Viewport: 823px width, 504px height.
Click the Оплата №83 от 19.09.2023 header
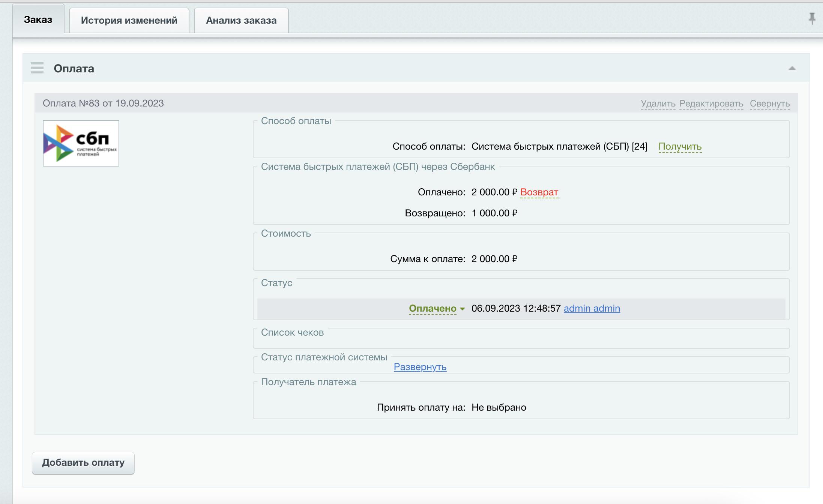tap(103, 103)
